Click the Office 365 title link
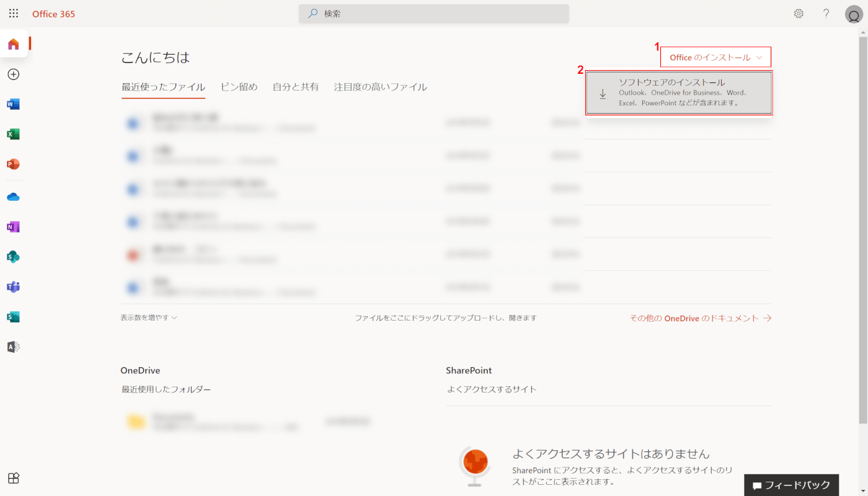This screenshot has height=496, width=868. 53,14
